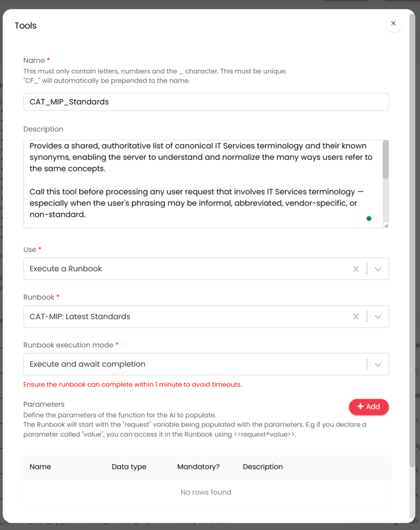Open the CAT-MIP: Latest Standards combo box
Screen dimensions: 420x530
pos(186,317)
